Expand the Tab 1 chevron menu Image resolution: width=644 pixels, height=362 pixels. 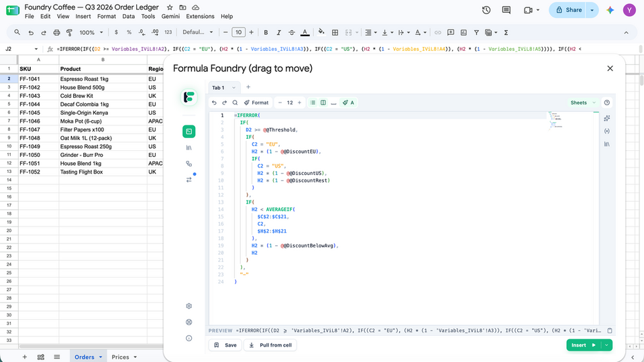click(233, 87)
